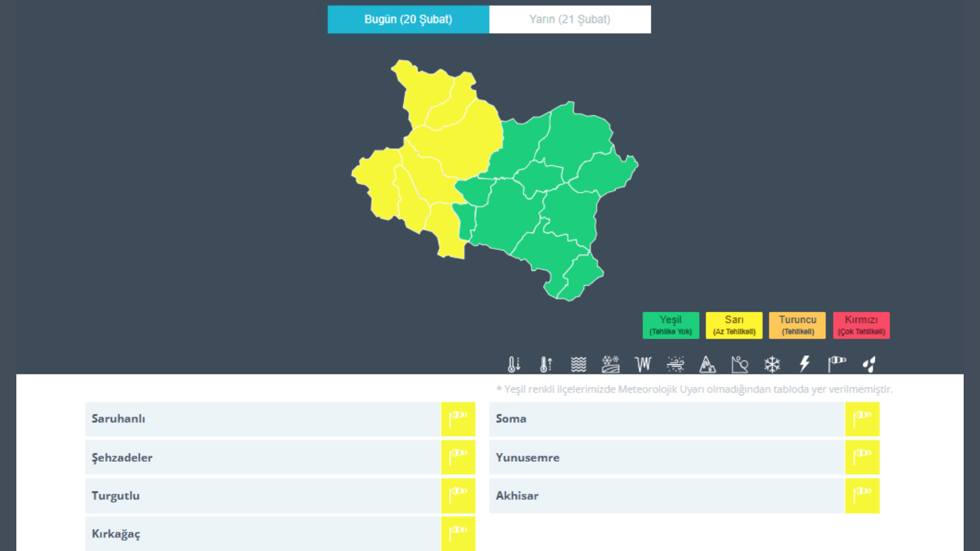The height and width of the screenshot is (551, 980).
Task: Click the Turuncu (Tehlikeli) legend box
Action: (797, 325)
